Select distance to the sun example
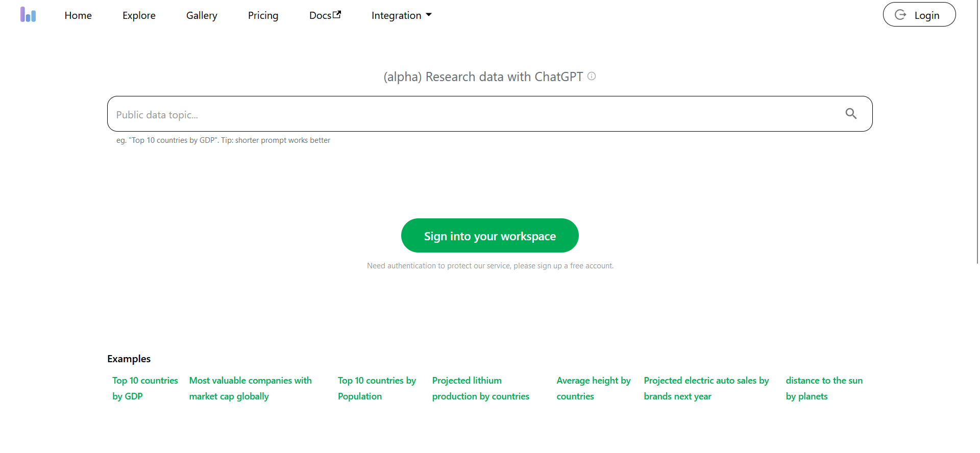 [824, 388]
